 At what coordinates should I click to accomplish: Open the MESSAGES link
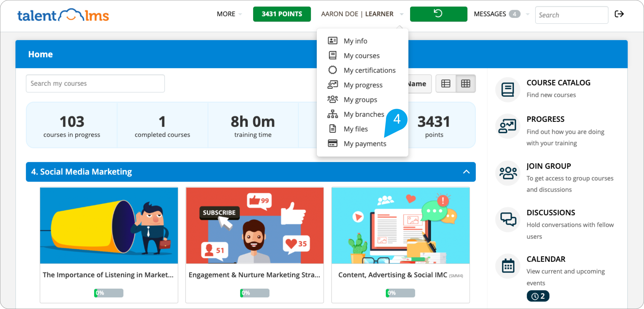(490, 14)
